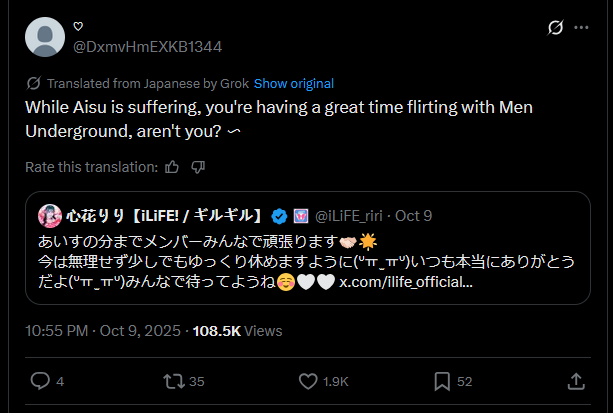Image resolution: width=613 pixels, height=413 pixels.
Task: Click the 10:55 PM · Oct 9, 2025 timestamp
Action: click(x=103, y=329)
